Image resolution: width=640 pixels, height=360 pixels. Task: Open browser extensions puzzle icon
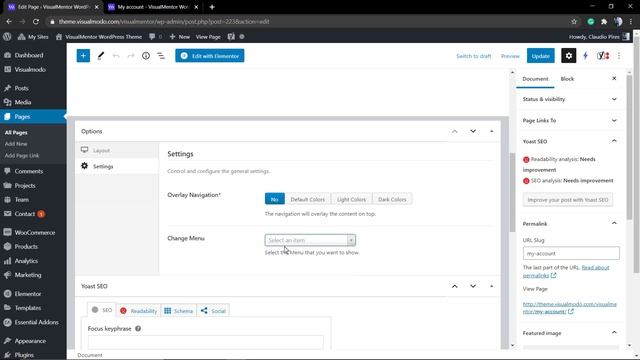tap(604, 22)
